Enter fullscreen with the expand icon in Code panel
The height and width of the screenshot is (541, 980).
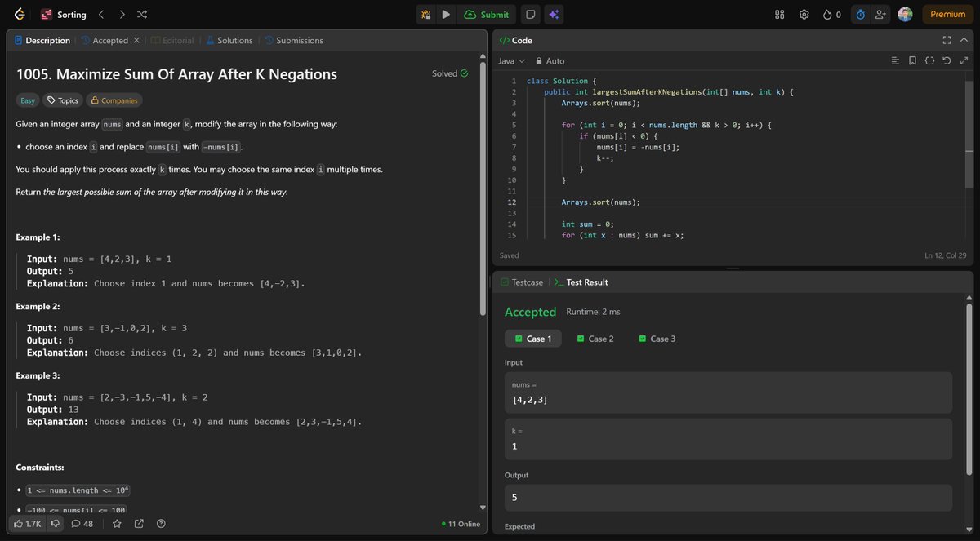pos(947,40)
